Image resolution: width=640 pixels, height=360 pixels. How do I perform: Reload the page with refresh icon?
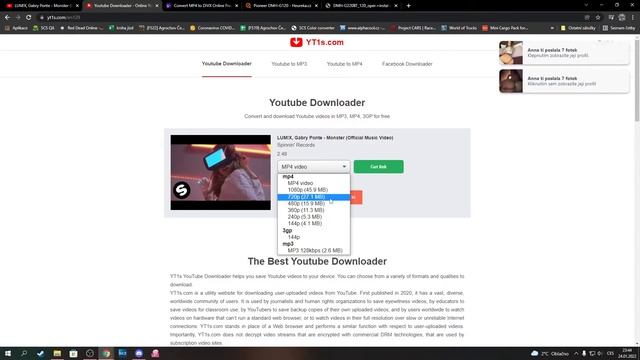click(29, 18)
